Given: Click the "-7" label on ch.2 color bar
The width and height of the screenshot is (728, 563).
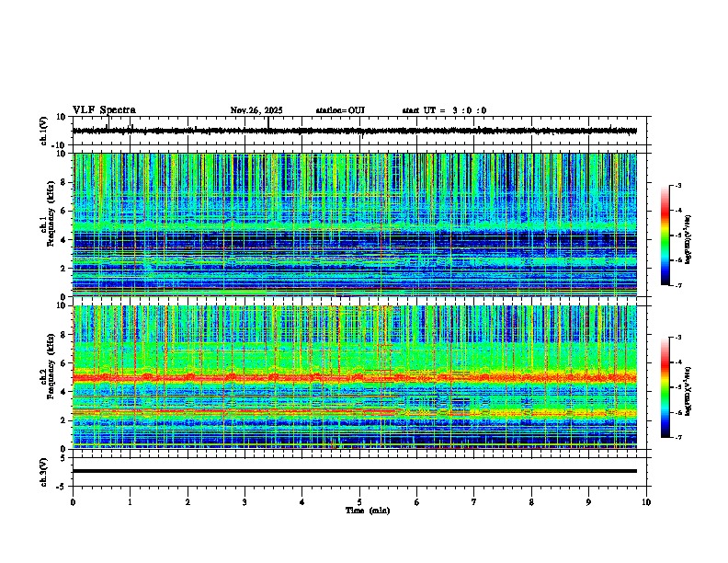Looking at the screenshot, I should pos(677,437).
